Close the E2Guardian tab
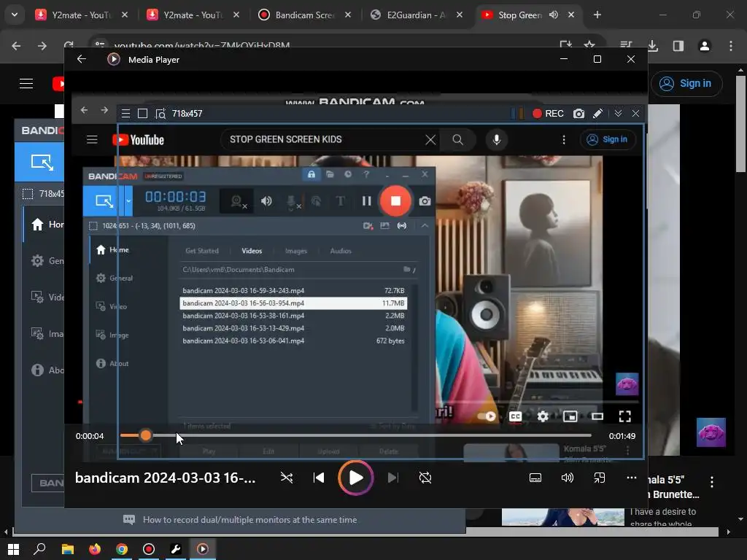 click(460, 15)
